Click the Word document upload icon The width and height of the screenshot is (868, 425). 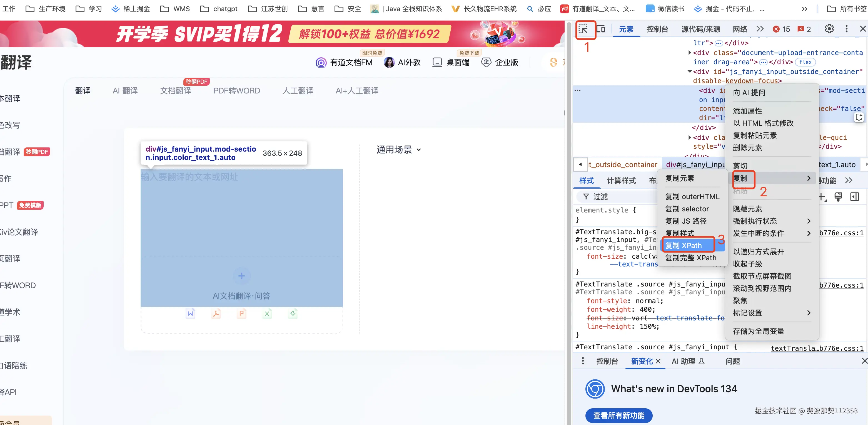pos(190,313)
